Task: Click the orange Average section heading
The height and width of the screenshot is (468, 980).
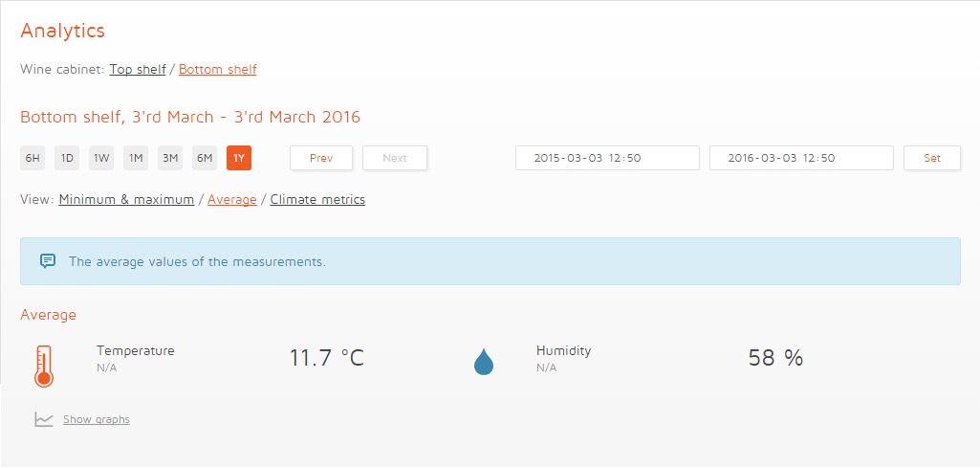Action: [x=48, y=315]
